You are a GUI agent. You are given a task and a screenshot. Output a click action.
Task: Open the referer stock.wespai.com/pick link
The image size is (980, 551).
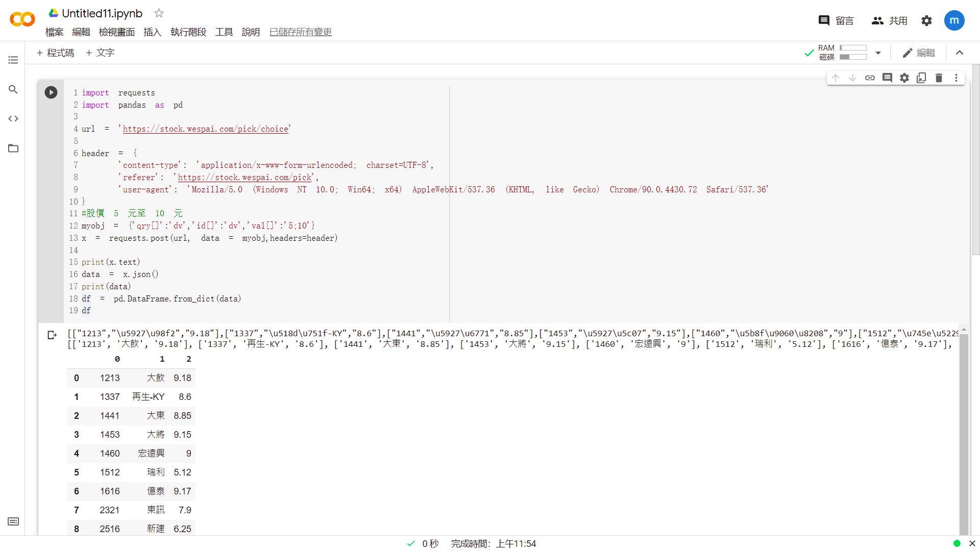click(244, 178)
